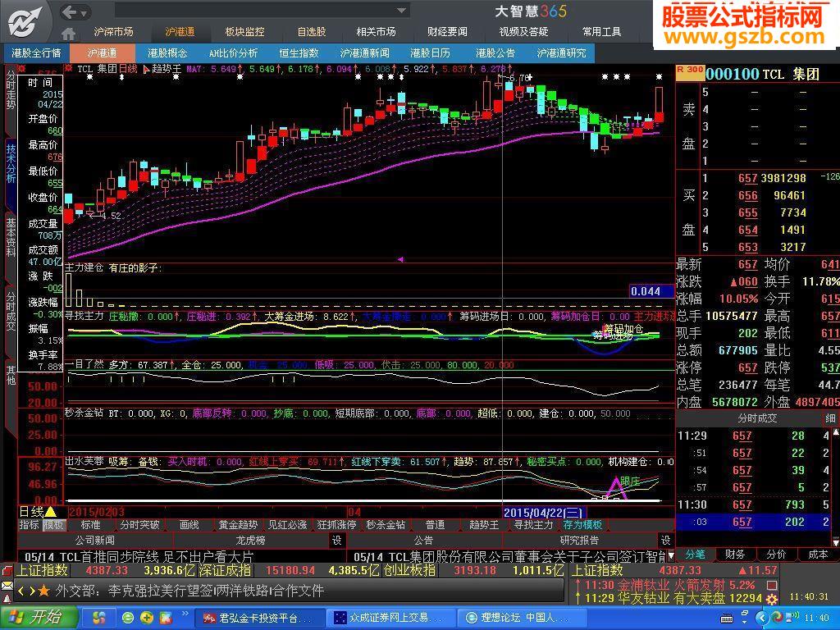Click the yellow triangle beside 日线
The image size is (840, 630).
coord(51,512)
